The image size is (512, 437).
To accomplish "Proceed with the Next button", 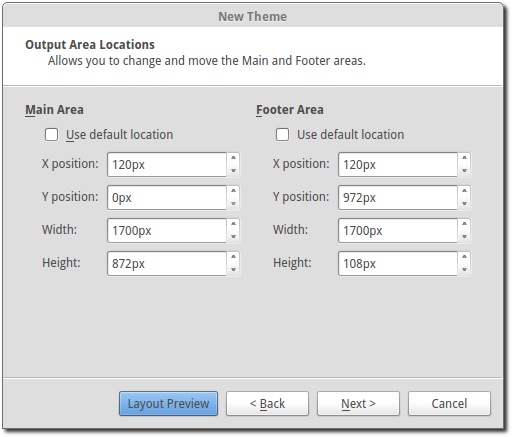I will (358, 404).
